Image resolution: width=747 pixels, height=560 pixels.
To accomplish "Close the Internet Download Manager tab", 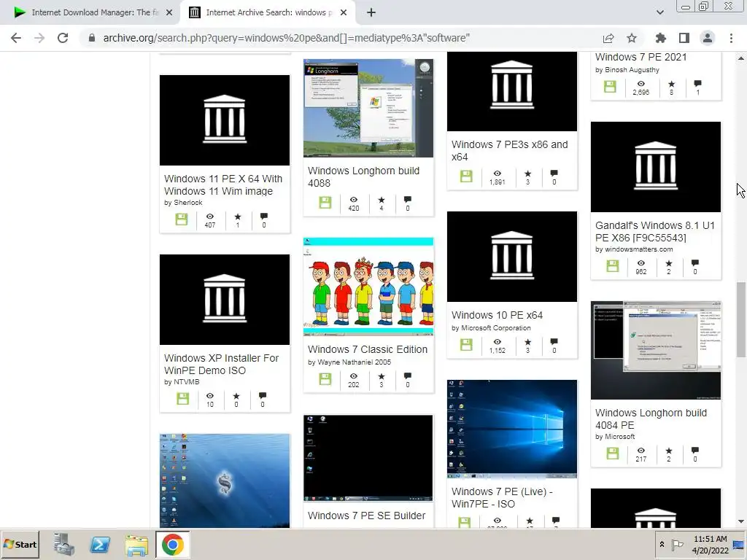I will coord(169,13).
